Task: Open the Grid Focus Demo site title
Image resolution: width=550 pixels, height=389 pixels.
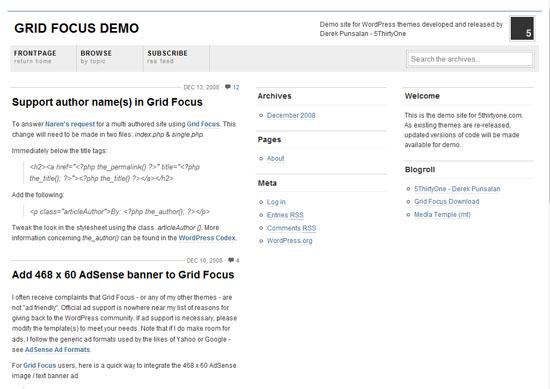Action: (76, 28)
